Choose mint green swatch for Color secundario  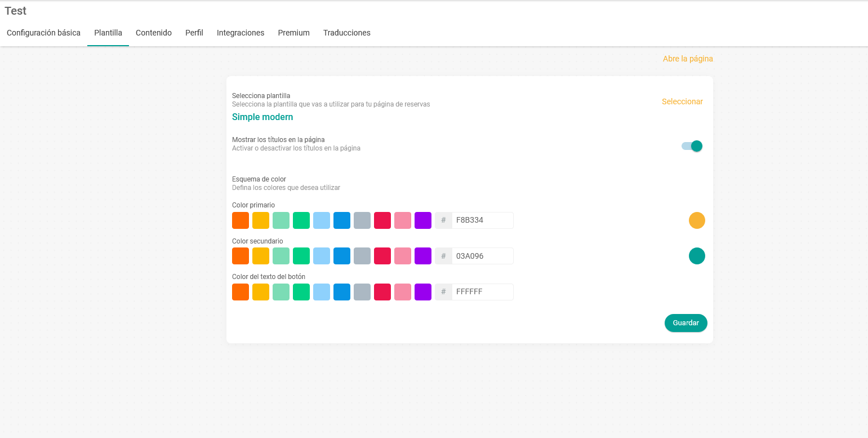click(281, 256)
